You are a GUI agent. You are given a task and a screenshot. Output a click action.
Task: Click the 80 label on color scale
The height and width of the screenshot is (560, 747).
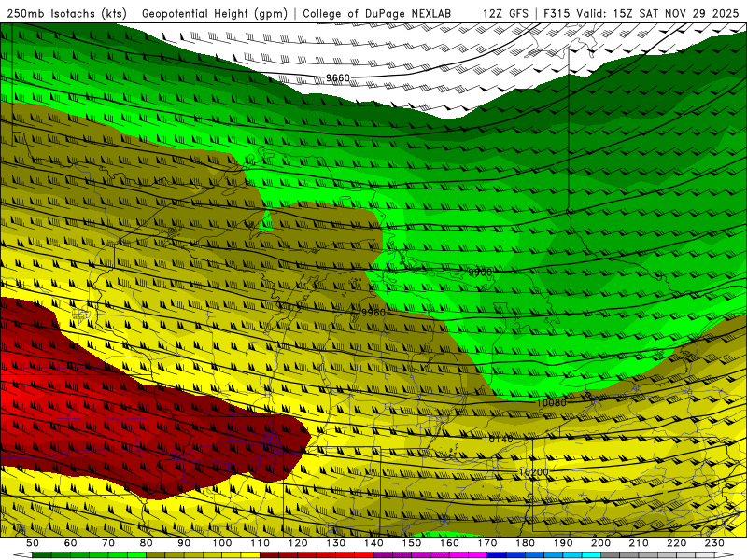coord(147,543)
